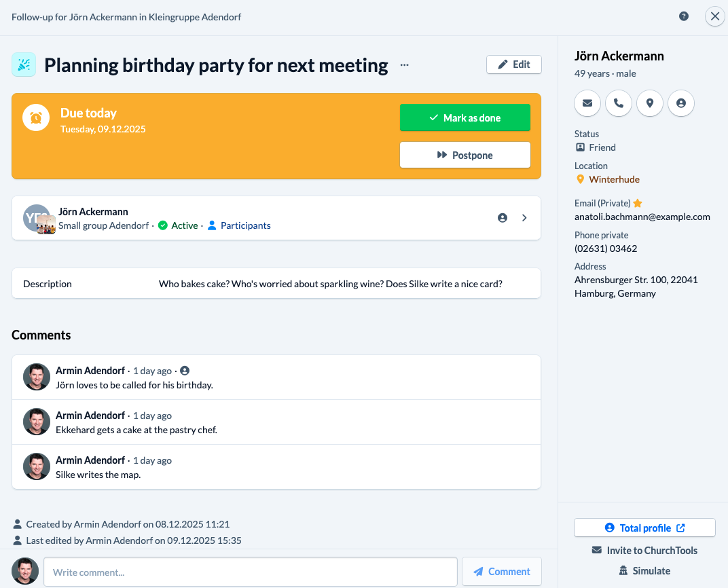Expand Jörn Ackermann group row chevron
This screenshot has height=588, width=728.
(x=524, y=218)
